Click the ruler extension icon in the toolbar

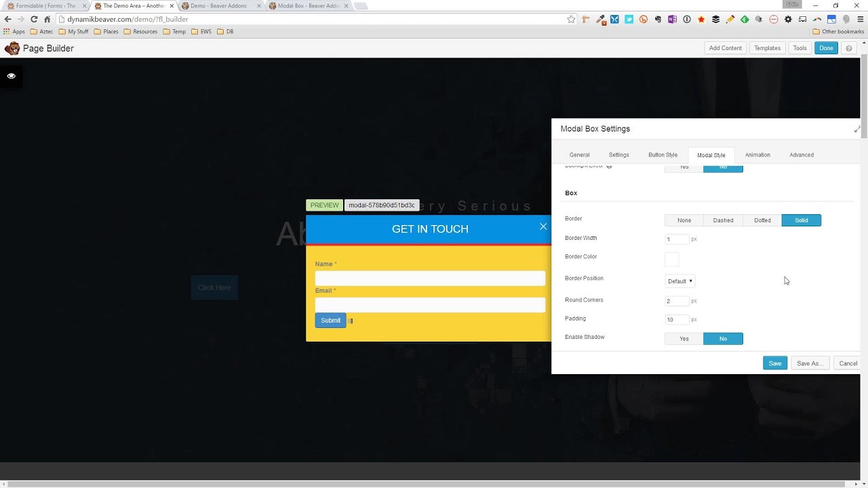pyautogui.click(x=585, y=20)
